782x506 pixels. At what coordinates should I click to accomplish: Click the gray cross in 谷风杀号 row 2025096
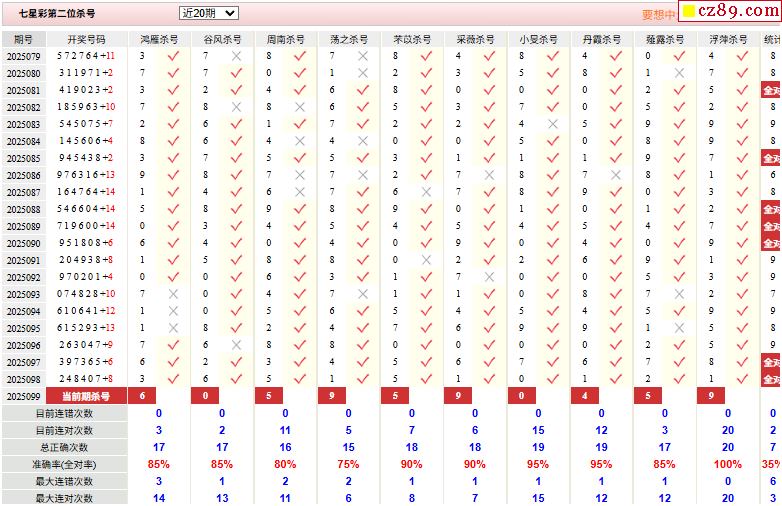236,345
